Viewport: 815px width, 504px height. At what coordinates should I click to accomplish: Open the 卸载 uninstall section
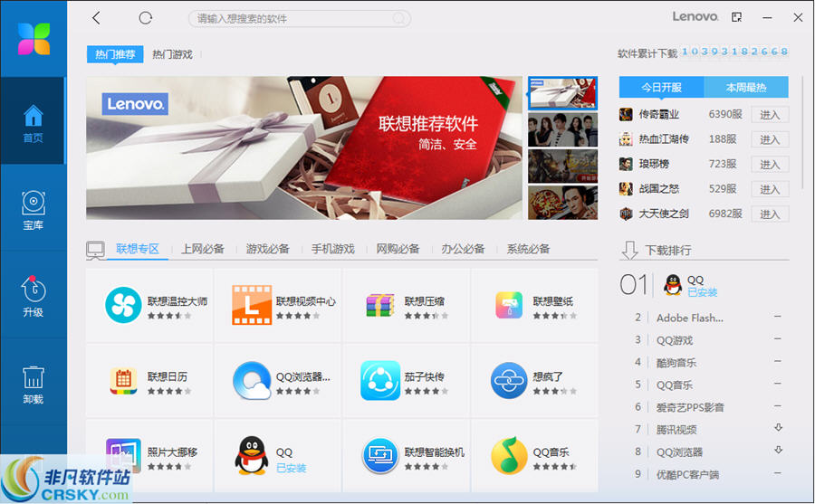pyautogui.click(x=33, y=384)
